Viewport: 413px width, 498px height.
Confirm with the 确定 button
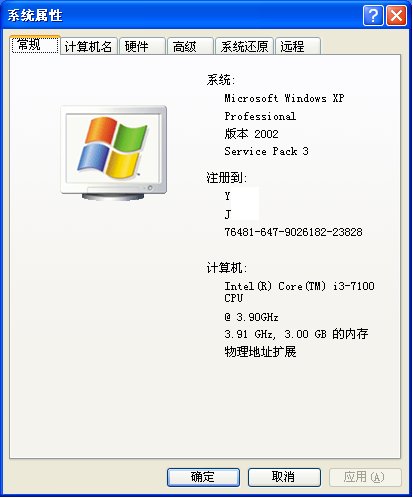coord(203,477)
